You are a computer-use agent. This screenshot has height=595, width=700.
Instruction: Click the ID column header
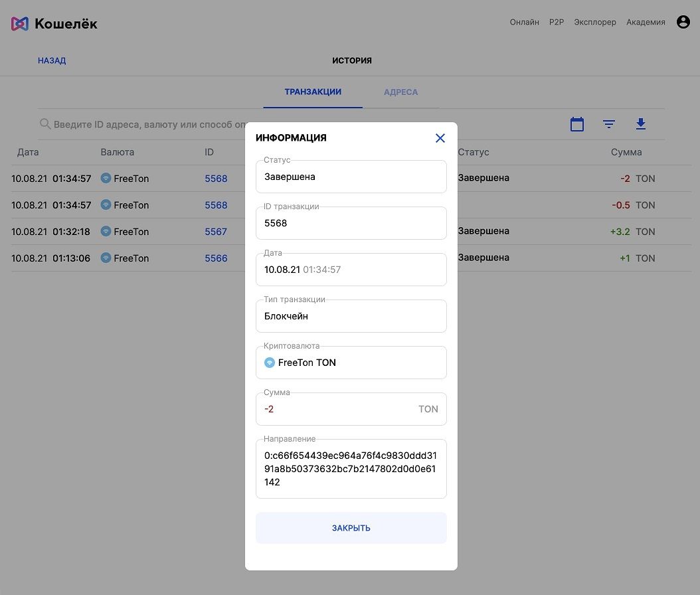pos(209,152)
